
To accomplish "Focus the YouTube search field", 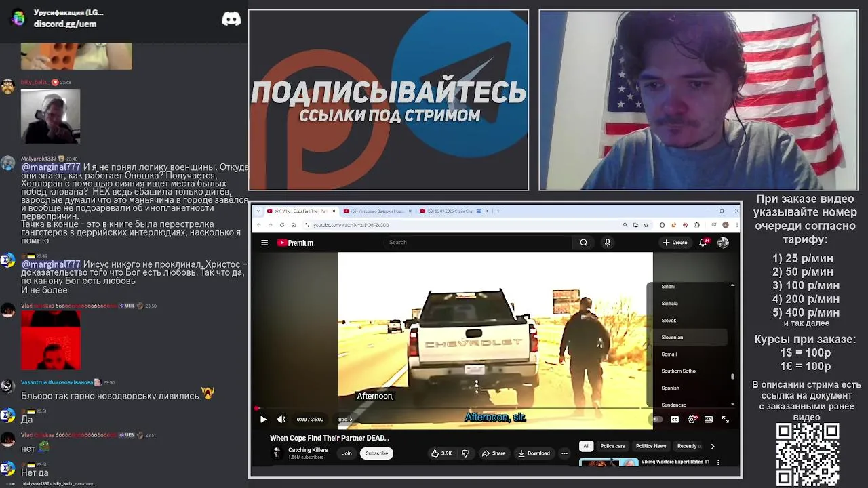I will tap(479, 243).
